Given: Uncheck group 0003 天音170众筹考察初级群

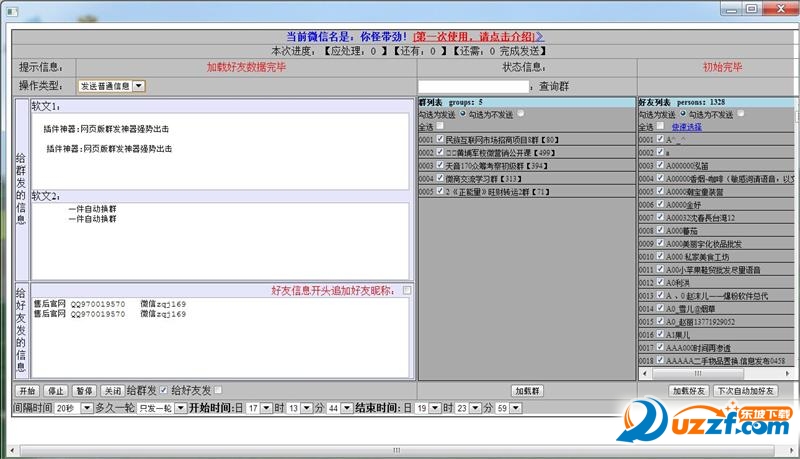Looking at the screenshot, I should 440,165.
